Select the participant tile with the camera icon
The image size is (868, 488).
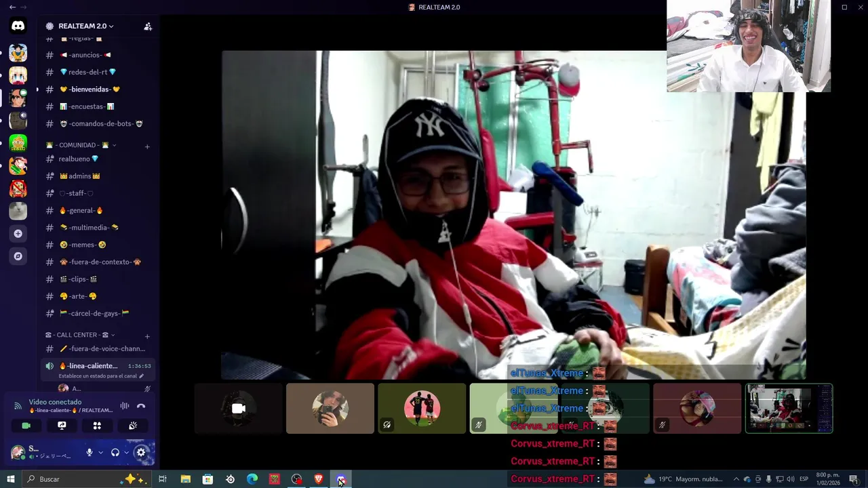pyautogui.click(x=238, y=409)
